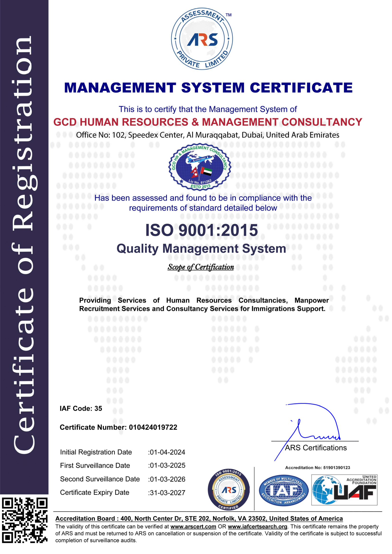Image resolution: width=392 pixels, height=554 pixels.
Task: Click the ARS Assessment Private Limited logo
Action: pyautogui.click(x=202, y=39)
